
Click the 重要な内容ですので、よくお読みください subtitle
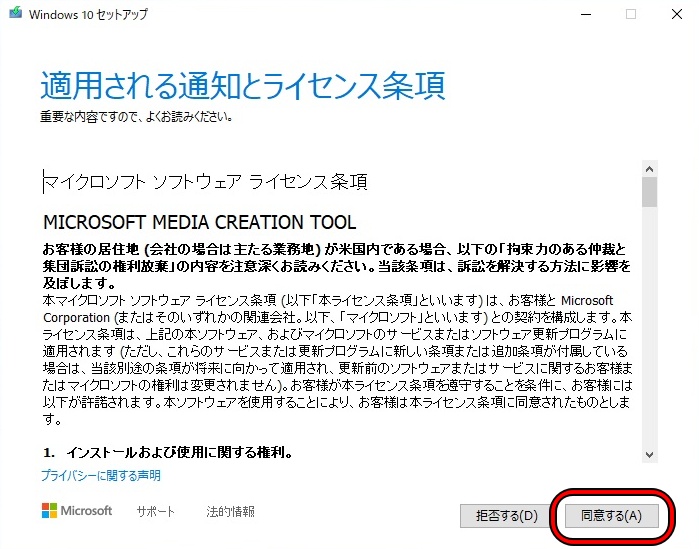[136, 117]
